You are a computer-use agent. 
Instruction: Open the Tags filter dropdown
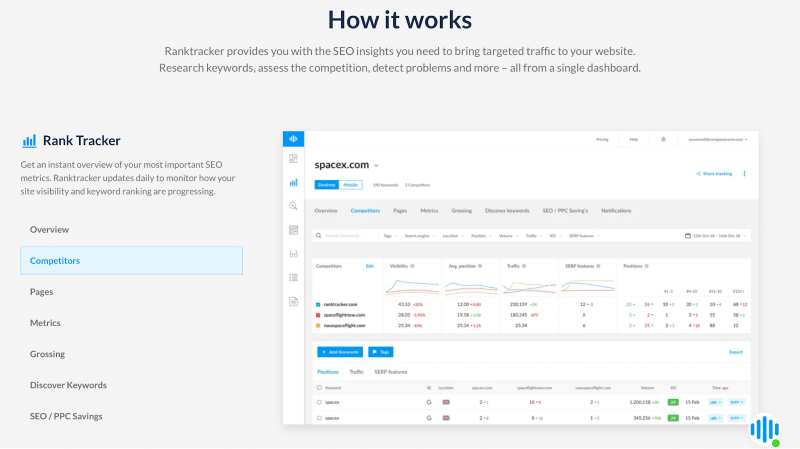(x=390, y=236)
